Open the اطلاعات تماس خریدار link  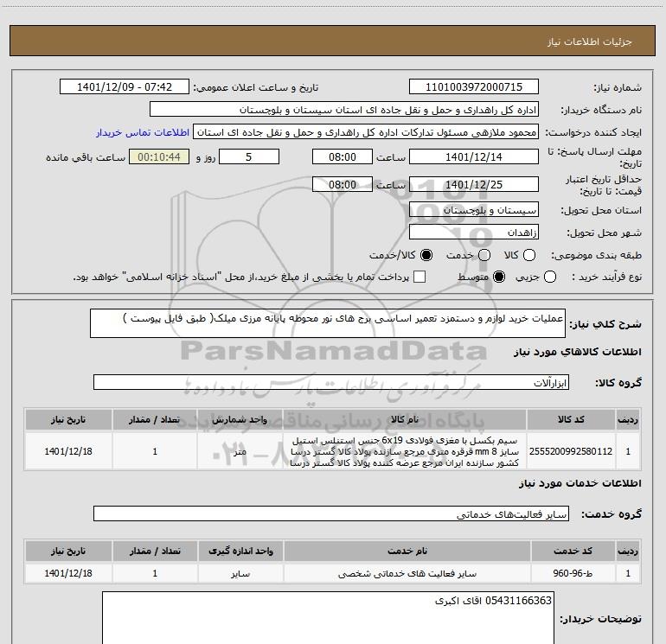[x=143, y=132]
